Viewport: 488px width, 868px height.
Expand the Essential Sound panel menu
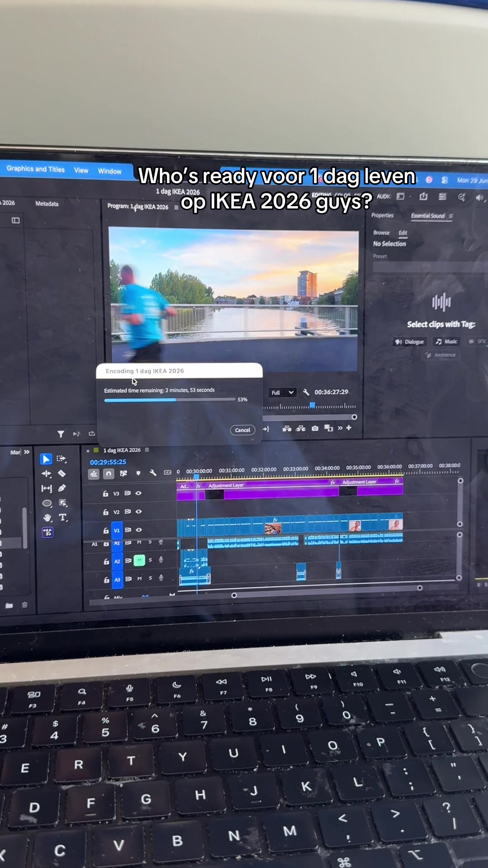450,216
